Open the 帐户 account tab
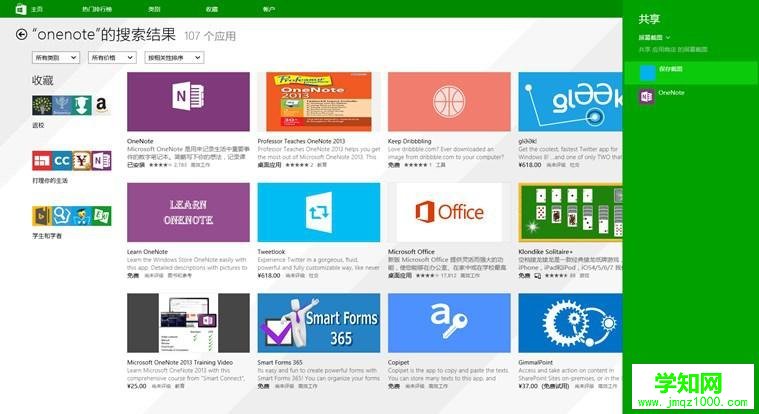The width and height of the screenshot is (759, 414). [269, 9]
